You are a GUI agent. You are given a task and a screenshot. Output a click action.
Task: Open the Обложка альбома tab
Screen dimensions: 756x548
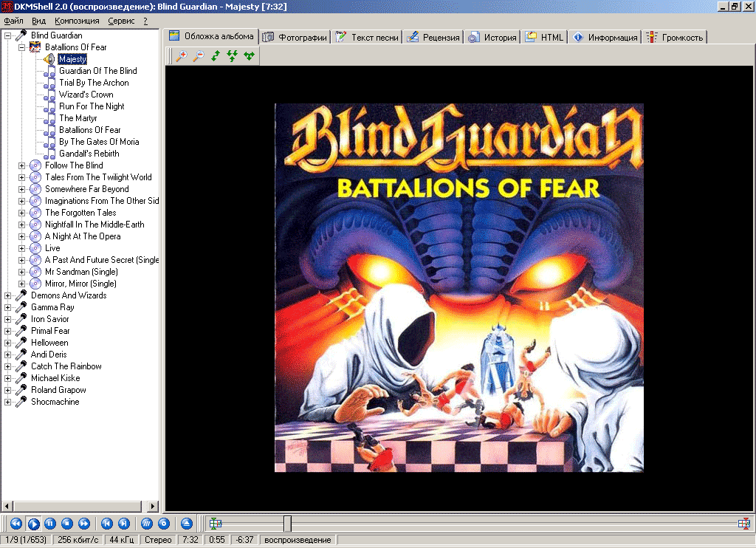[212, 36]
